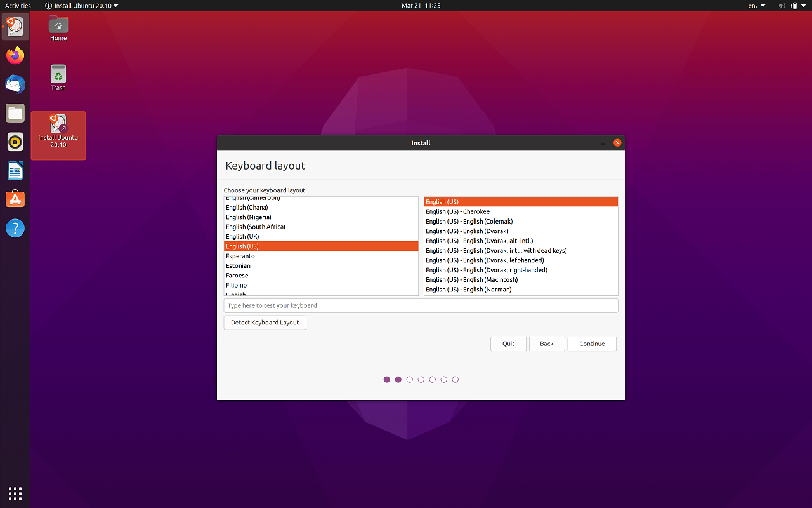Open the Files manager in the dock

[15, 113]
